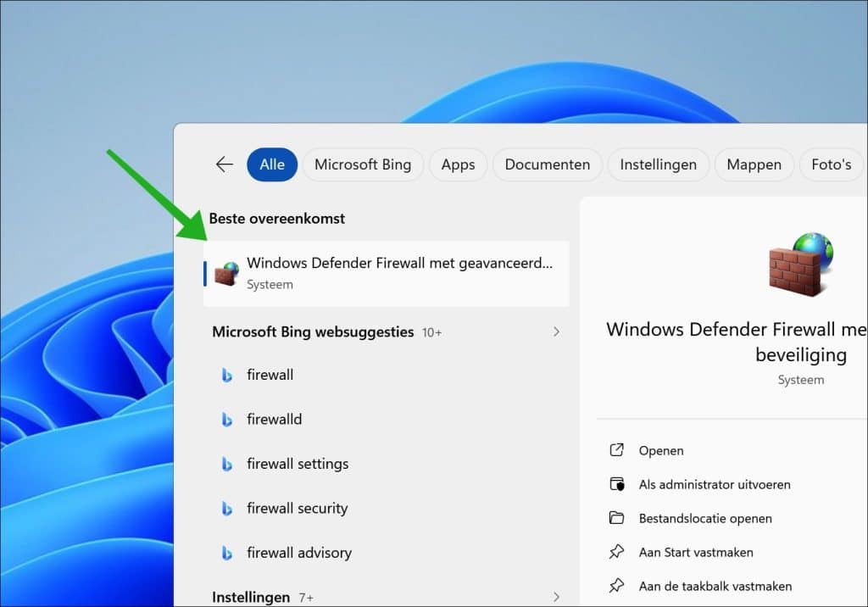Screen dimensions: 868x607
Task: Open Windows Defender Firewall best match result
Action: [387, 274]
